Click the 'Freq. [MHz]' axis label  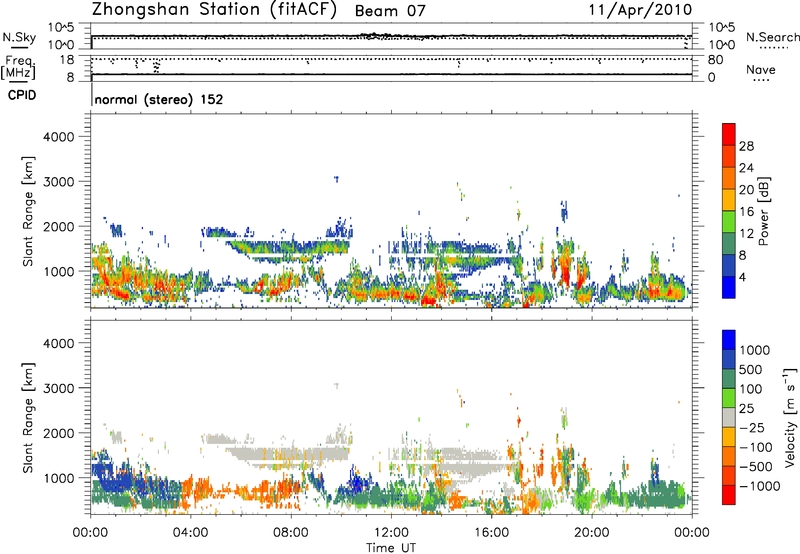pos(18,67)
